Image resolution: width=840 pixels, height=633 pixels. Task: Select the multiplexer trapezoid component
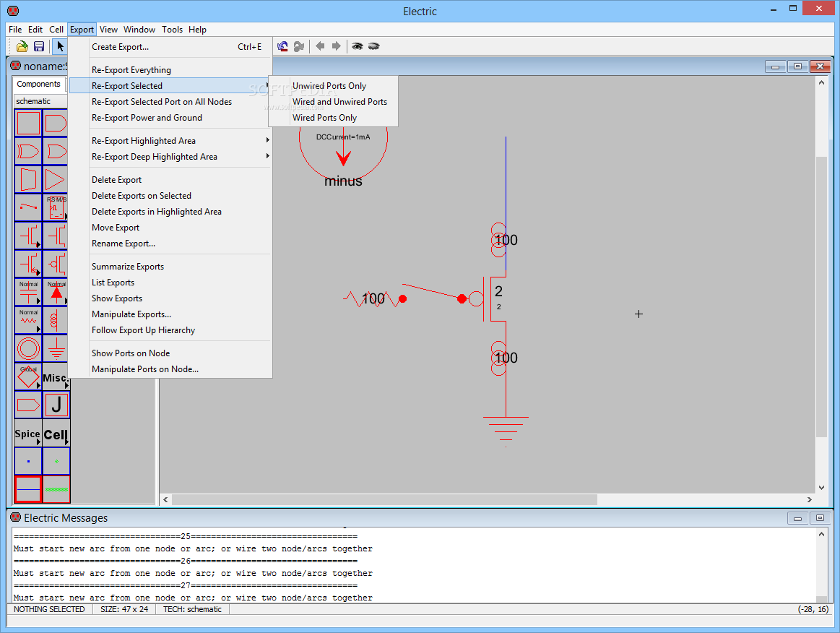click(x=28, y=179)
